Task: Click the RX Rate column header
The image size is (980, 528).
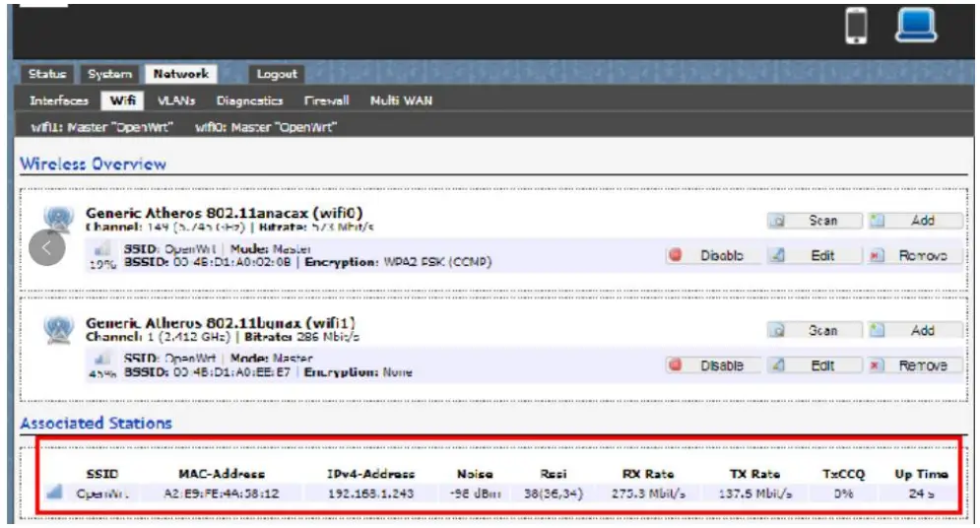Action: coord(648,474)
